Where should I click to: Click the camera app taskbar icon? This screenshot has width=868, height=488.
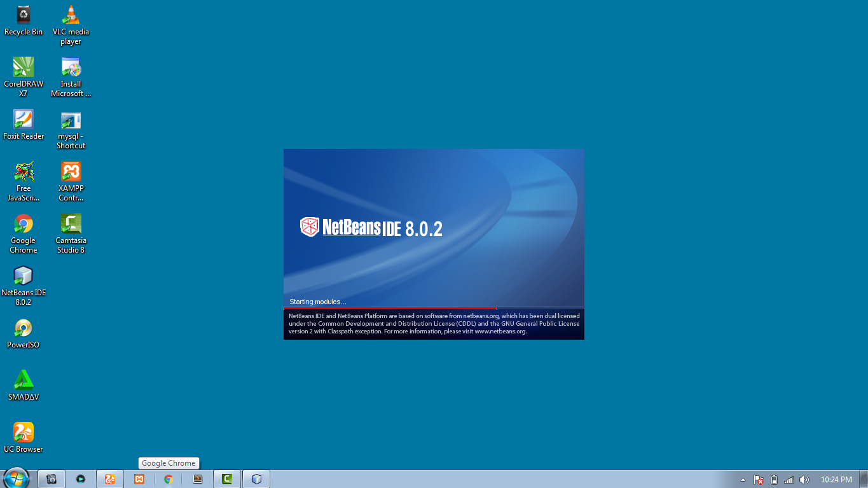(x=52, y=479)
